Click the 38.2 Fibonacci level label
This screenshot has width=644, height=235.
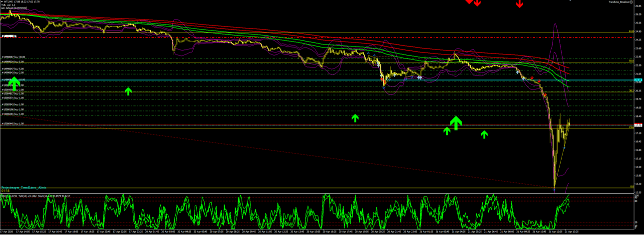tap(631, 90)
